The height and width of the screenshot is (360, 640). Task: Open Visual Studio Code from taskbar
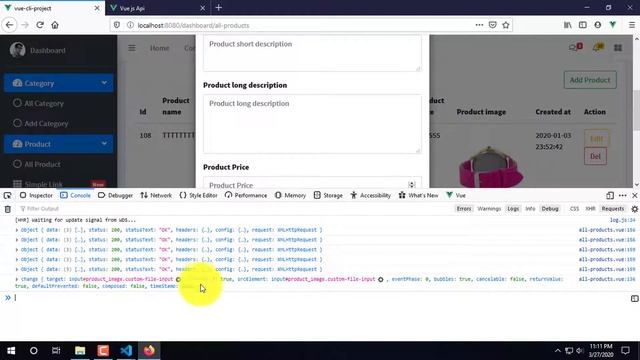pyautogui.click(x=126, y=351)
